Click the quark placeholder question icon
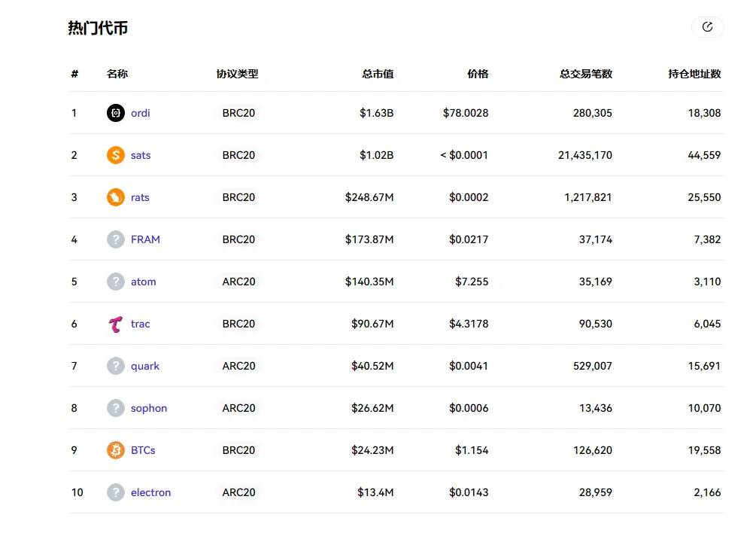Viewport: 756px width, 536px height. (x=116, y=366)
